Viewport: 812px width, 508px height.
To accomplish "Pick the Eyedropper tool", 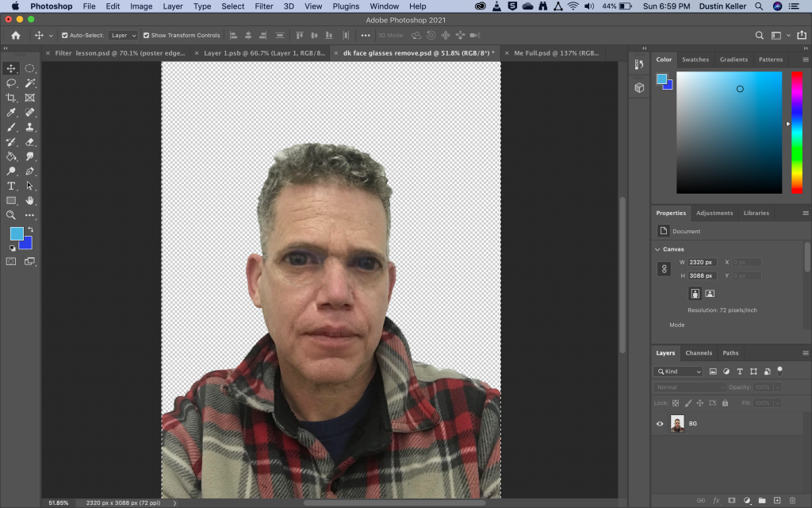I will tap(11, 113).
